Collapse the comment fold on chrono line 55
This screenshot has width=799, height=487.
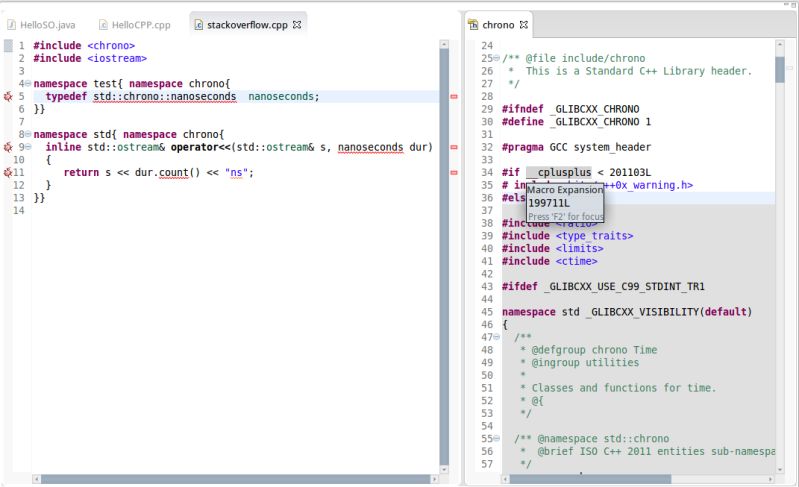pos(497,439)
